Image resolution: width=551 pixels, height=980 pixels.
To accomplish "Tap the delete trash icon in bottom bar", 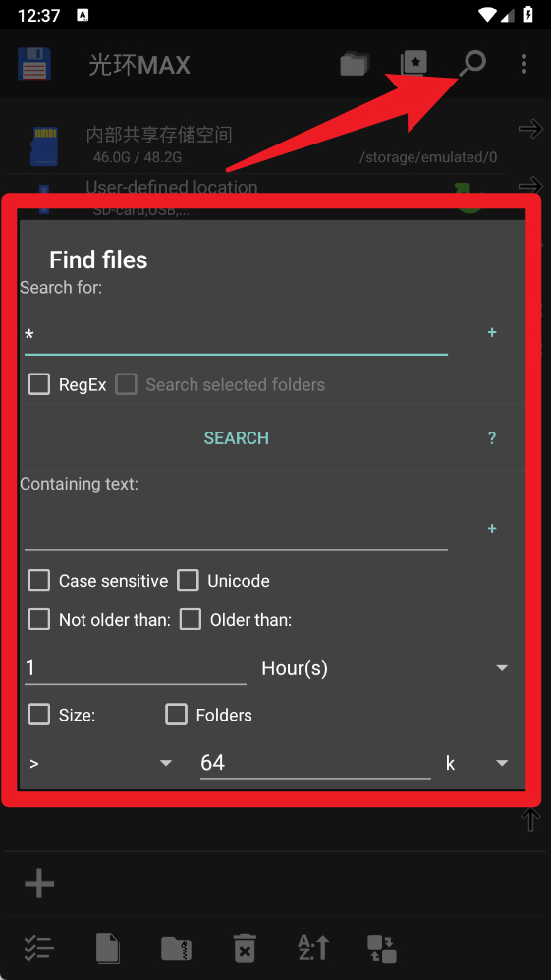I will [245, 949].
